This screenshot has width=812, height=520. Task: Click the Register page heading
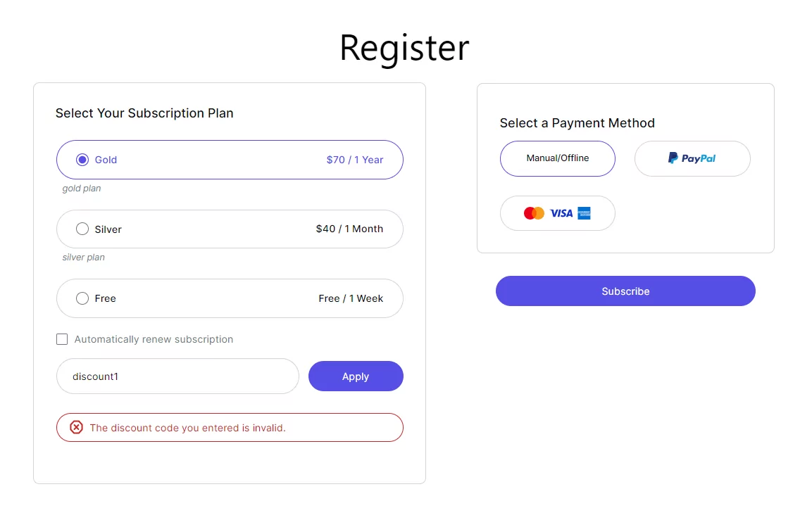[x=404, y=48]
